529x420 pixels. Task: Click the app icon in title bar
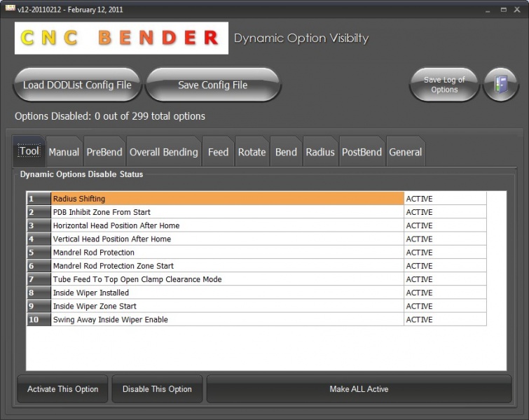10,8
